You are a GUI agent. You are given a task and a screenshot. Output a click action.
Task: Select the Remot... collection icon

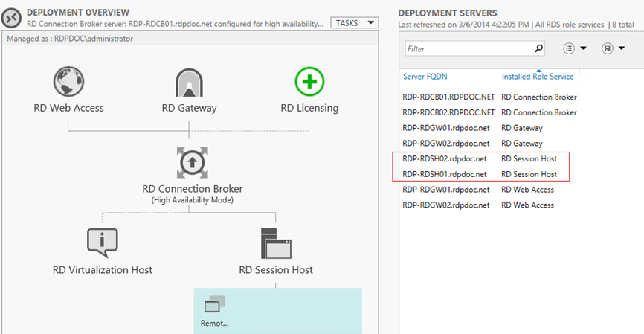coord(215,304)
